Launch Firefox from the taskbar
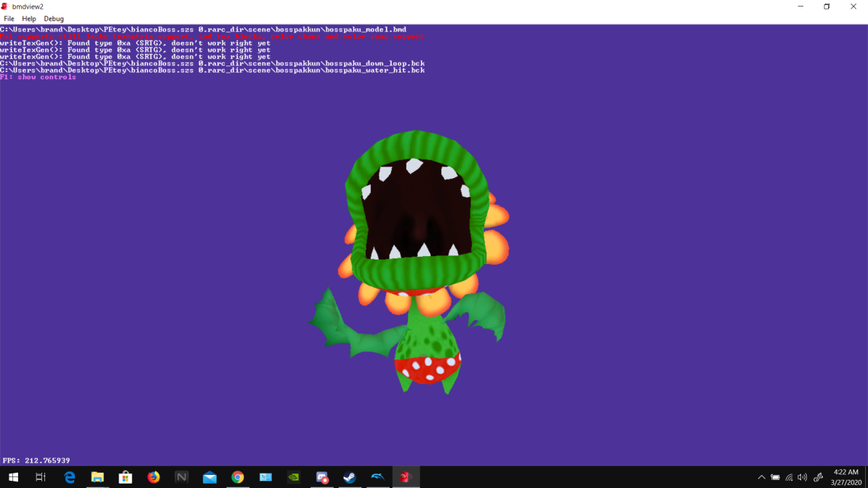 pyautogui.click(x=153, y=477)
